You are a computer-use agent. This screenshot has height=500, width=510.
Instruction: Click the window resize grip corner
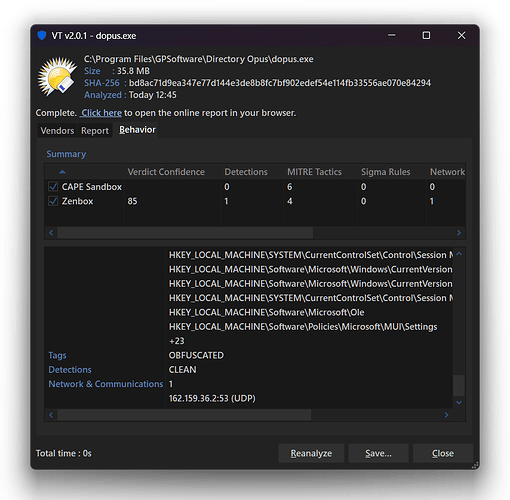pyautogui.click(x=475, y=465)
